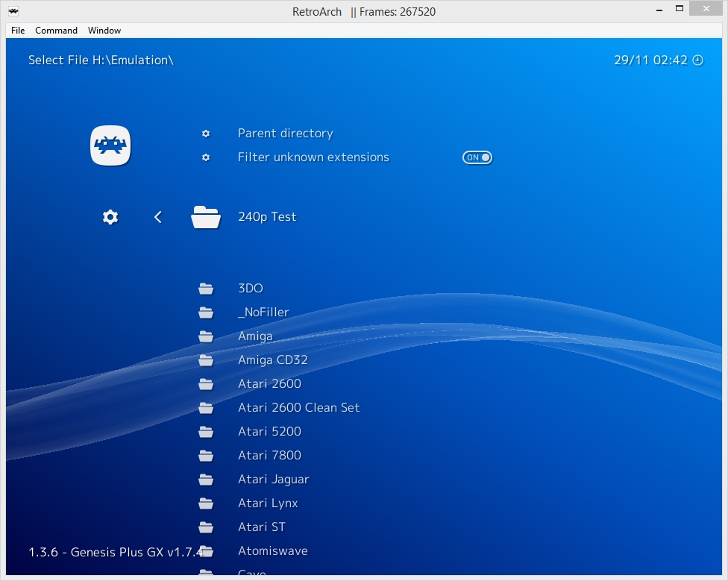Click the Select File H:\Emulation\ path header
Viewport: 728px width, 581px height.
[x=101, y=60]
